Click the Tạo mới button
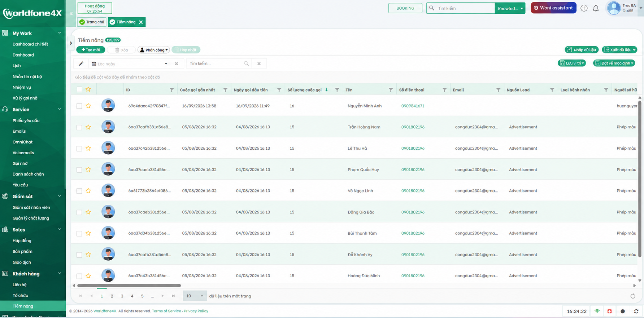 (91, 50)
